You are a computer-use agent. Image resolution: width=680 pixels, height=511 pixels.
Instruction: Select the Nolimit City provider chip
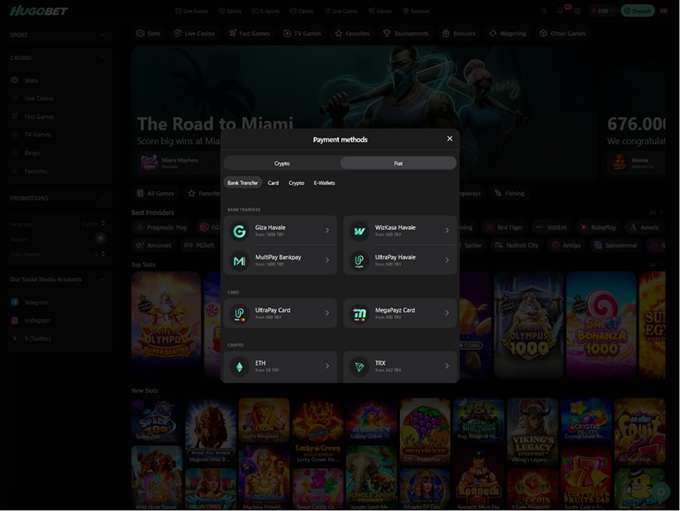tap(517, 245)
